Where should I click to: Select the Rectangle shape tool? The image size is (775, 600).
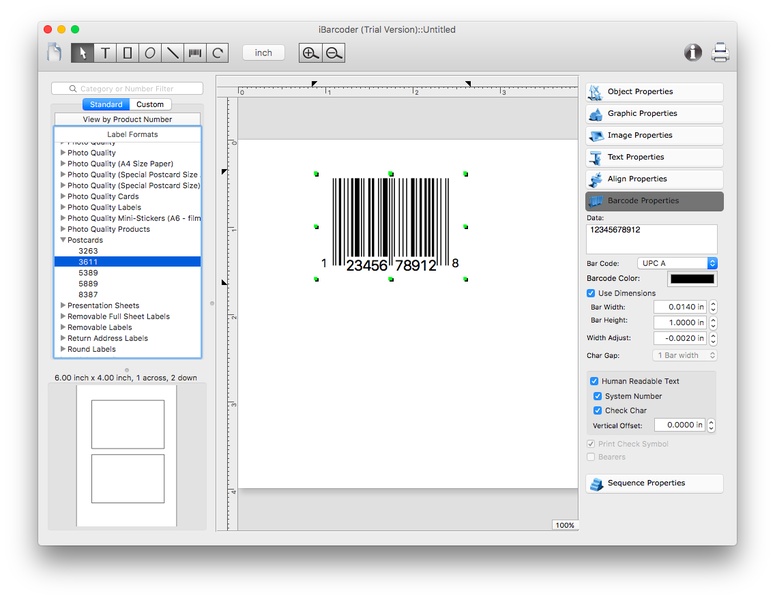(x=127, y=53)
